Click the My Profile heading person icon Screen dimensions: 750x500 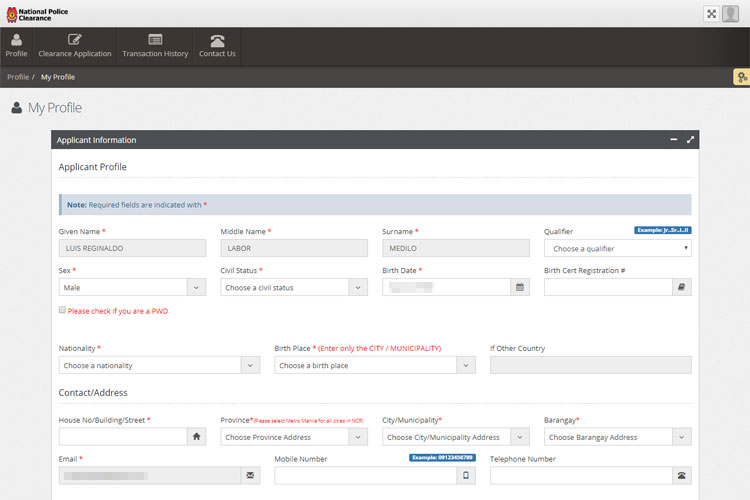tap(17, 108)
